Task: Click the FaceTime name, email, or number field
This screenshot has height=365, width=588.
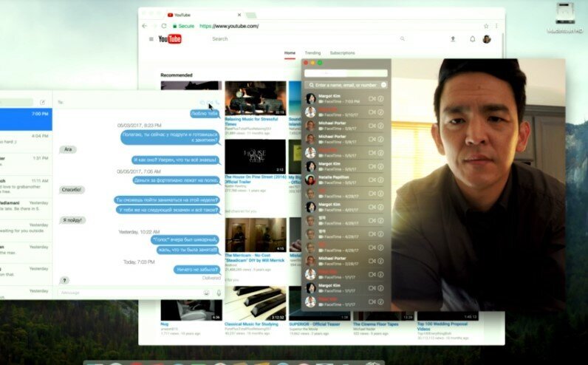Action: (x=346, y=85)
